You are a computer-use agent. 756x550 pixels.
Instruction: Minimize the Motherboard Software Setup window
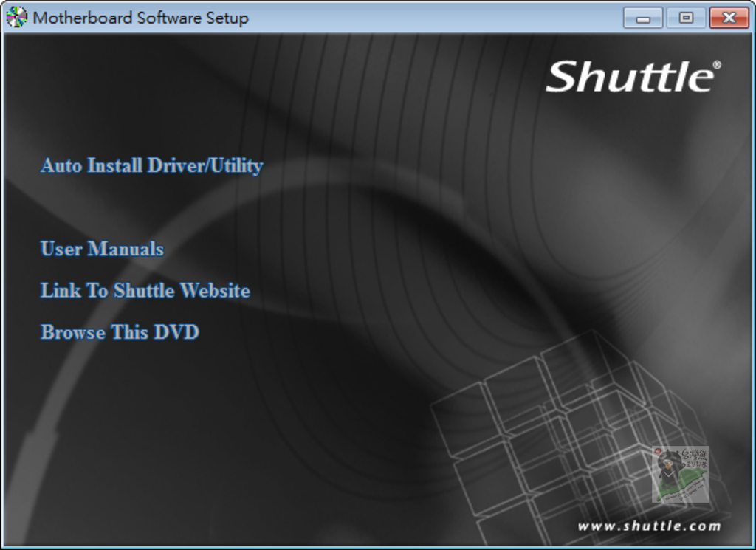coord(643,18)
